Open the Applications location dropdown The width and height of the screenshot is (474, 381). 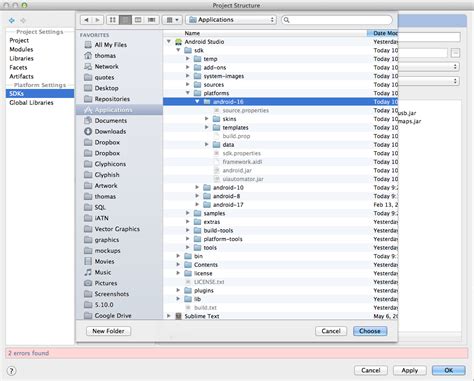(232, 20)
